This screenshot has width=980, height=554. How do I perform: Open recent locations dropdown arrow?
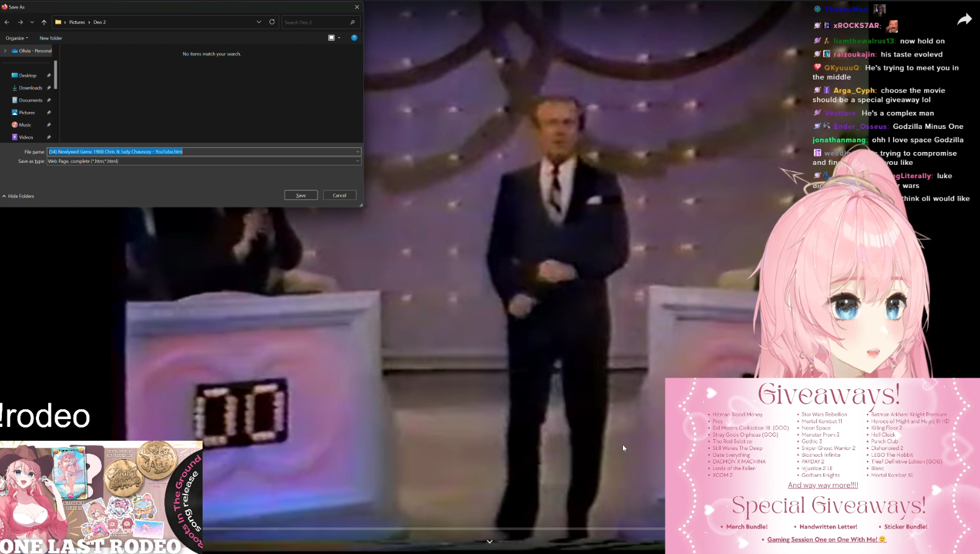[x=32, y=22]
